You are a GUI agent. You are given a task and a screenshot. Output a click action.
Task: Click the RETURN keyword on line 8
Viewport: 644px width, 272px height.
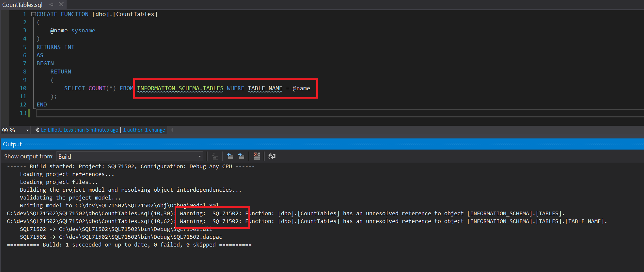(x=61, y=72)
